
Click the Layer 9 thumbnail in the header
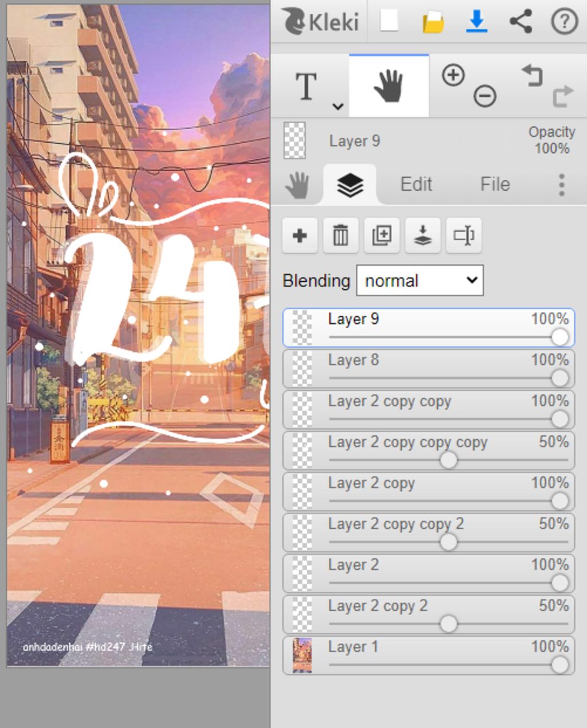(295, 140)
